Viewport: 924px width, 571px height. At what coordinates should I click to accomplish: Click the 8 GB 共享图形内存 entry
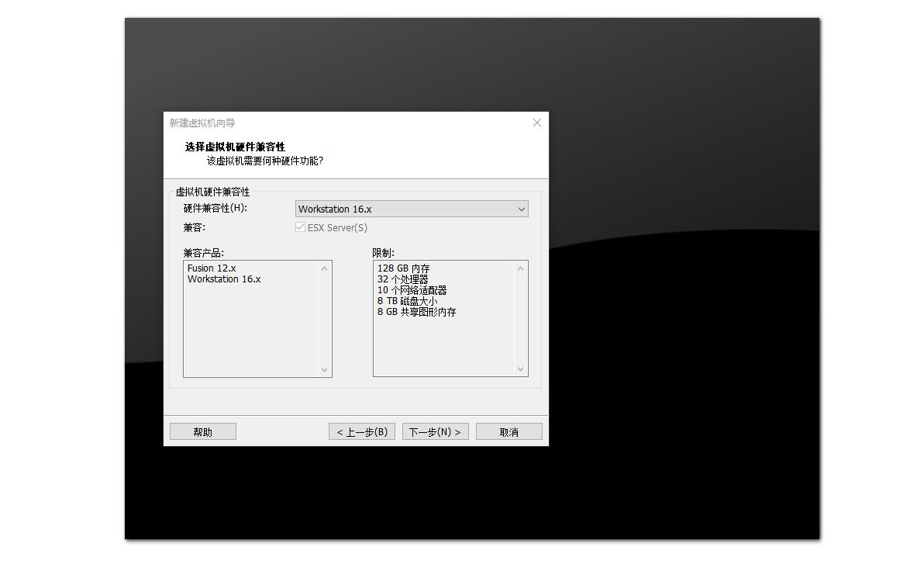click(416, 312)
